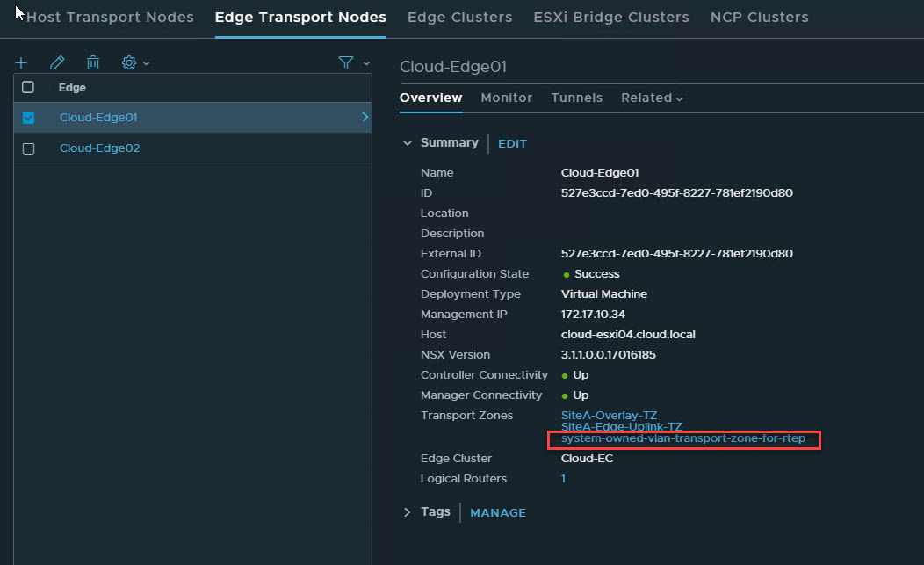Collapse the Summary section
The image size is (924, 565).
pyautogui.click(x=407, y=142)
